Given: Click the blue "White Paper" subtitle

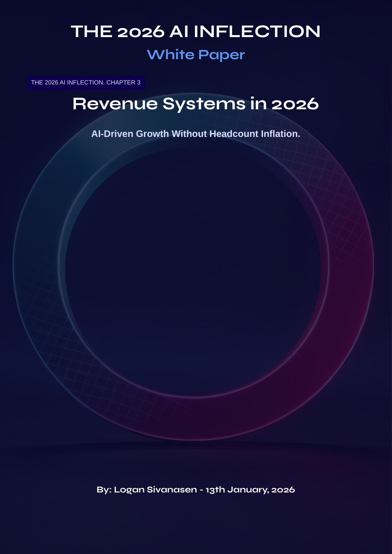Looking at the screenshot, I should (196, 54).
